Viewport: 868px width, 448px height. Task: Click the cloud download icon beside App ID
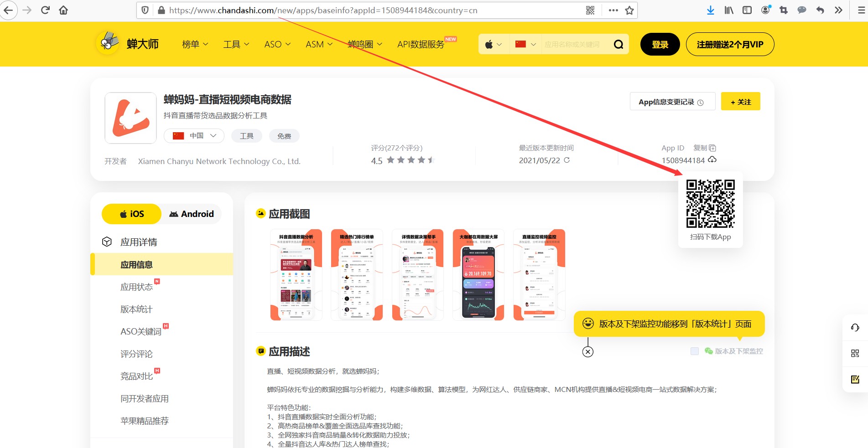(x=712, y=160)
